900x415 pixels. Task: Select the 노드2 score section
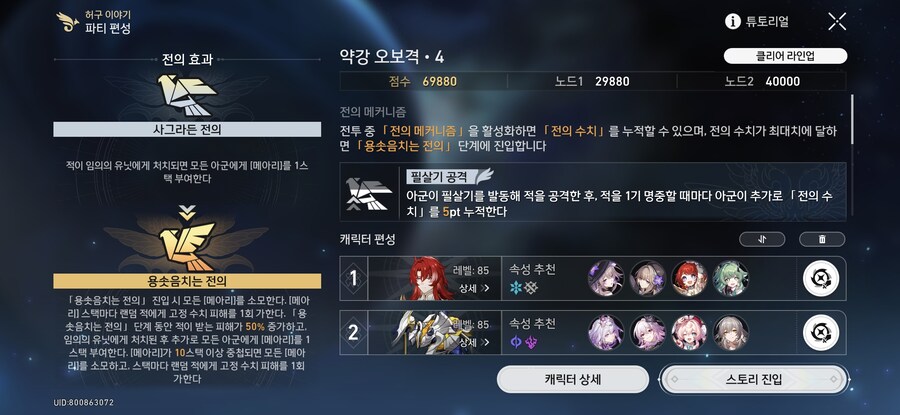(762, 82)
